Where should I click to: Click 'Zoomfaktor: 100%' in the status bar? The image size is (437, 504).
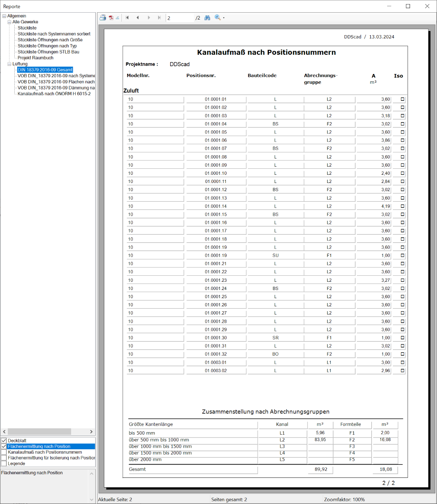pyautogui.click(x=344, y=500)
